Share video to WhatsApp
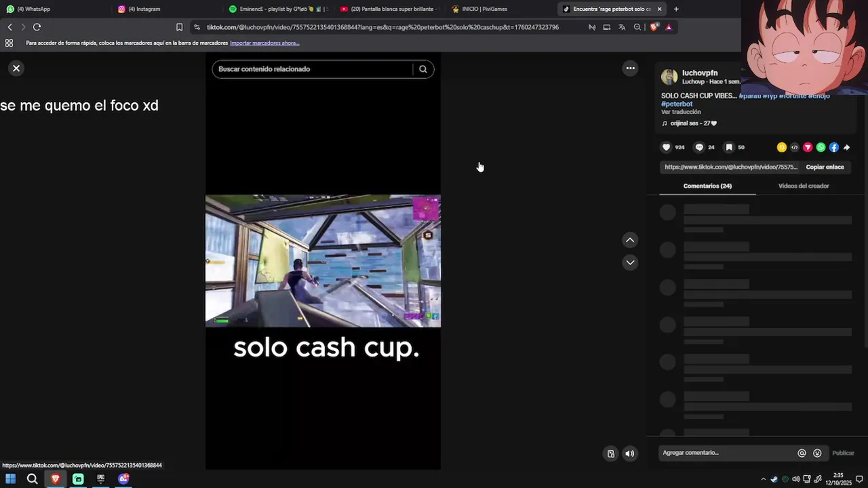 tap(821, 147)
